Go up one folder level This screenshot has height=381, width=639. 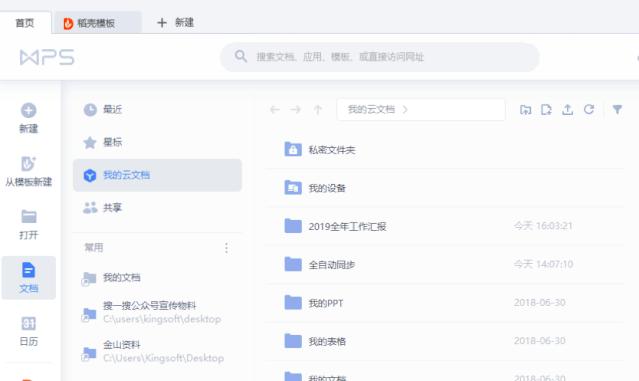point(318,110)
